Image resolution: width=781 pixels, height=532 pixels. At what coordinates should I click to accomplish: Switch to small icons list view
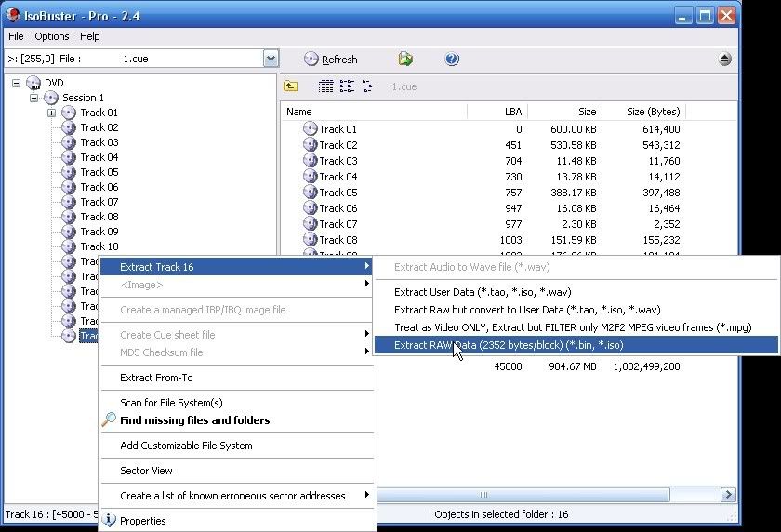[x=347, y=86]
